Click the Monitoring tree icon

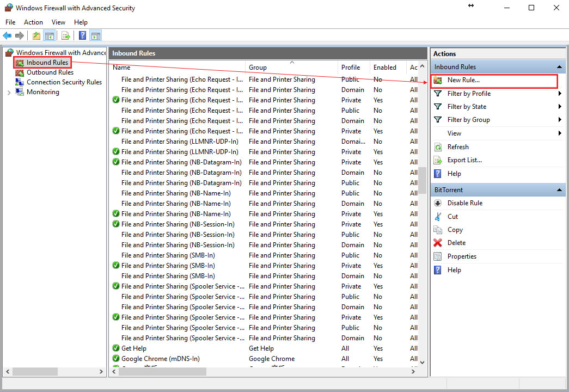click(20, 92)
